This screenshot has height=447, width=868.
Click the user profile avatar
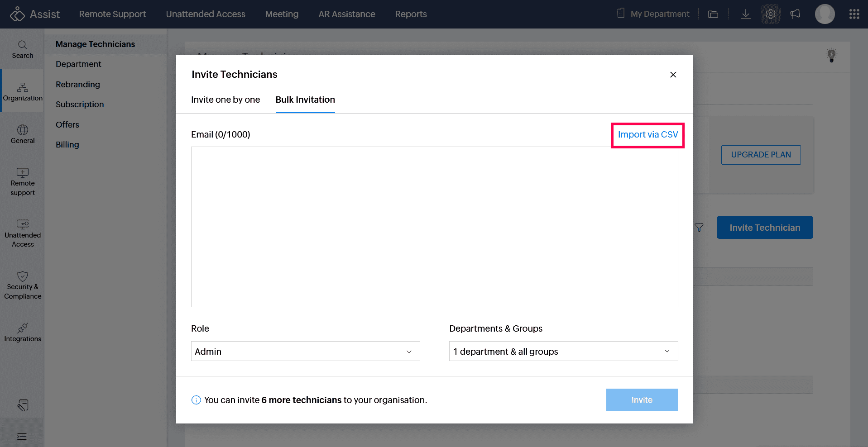(x=825, y=14)
